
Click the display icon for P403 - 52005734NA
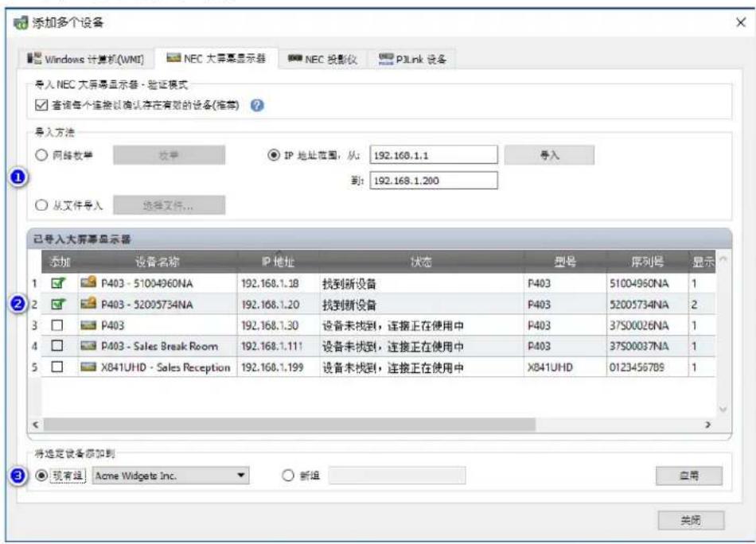click(88, 304)
